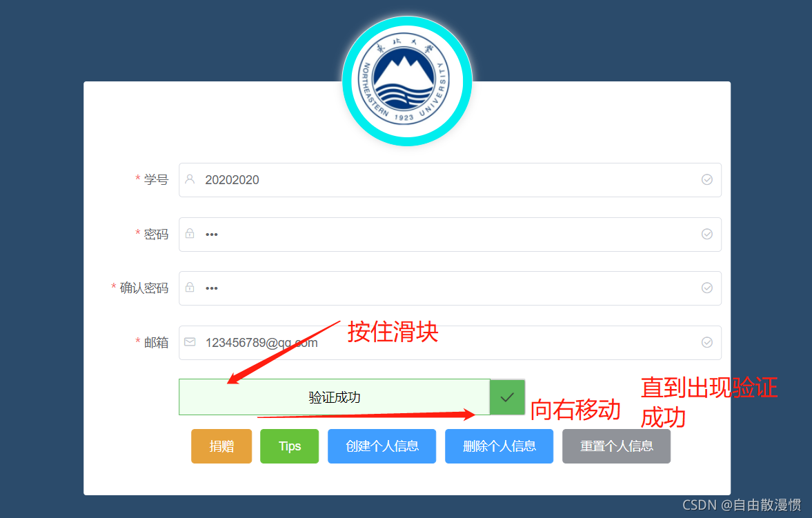Click the orange 捐赠 button

pyautogui.click(x=221, y=446)
